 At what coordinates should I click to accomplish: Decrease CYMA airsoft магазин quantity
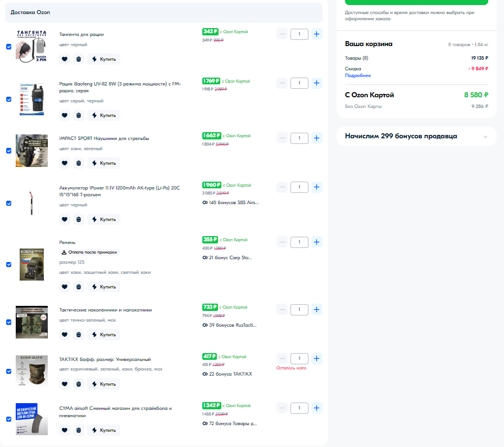point(282,408)
